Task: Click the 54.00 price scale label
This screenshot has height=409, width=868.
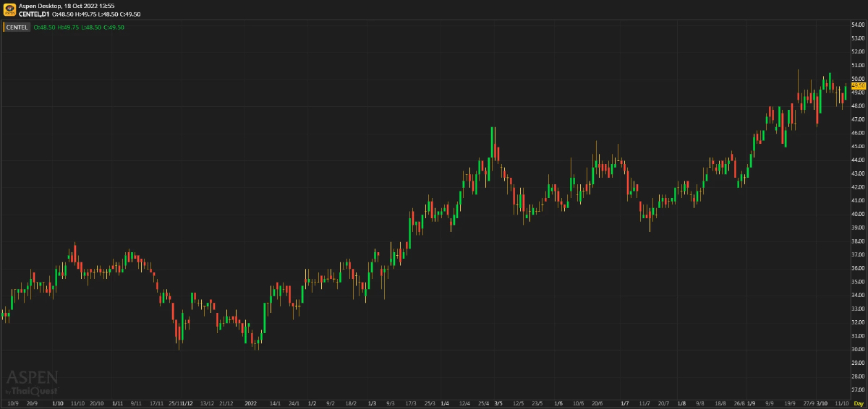Action: tap(859, 25)
